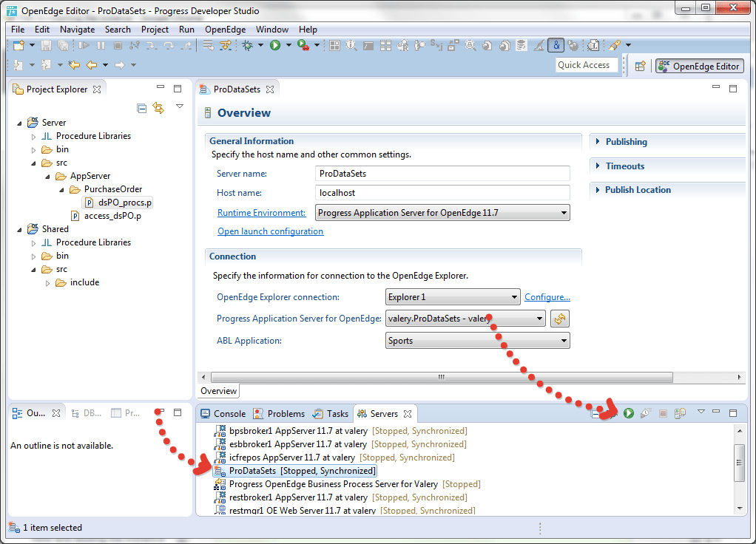Open the File menu

18,30
